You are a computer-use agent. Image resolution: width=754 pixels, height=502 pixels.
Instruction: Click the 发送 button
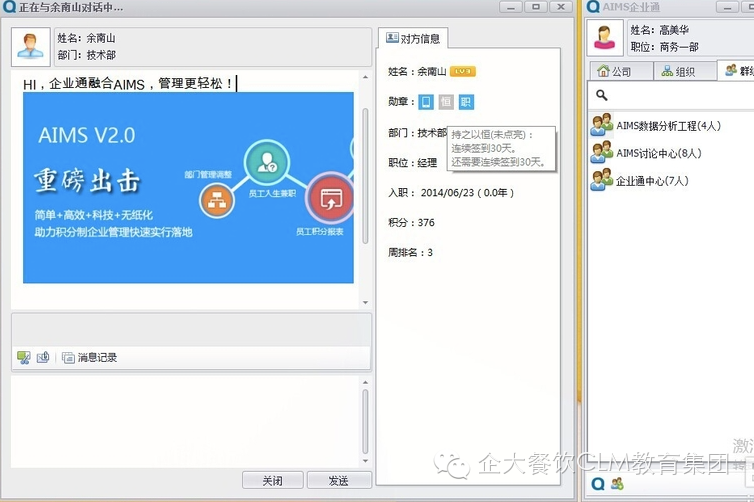pos(339,480)
